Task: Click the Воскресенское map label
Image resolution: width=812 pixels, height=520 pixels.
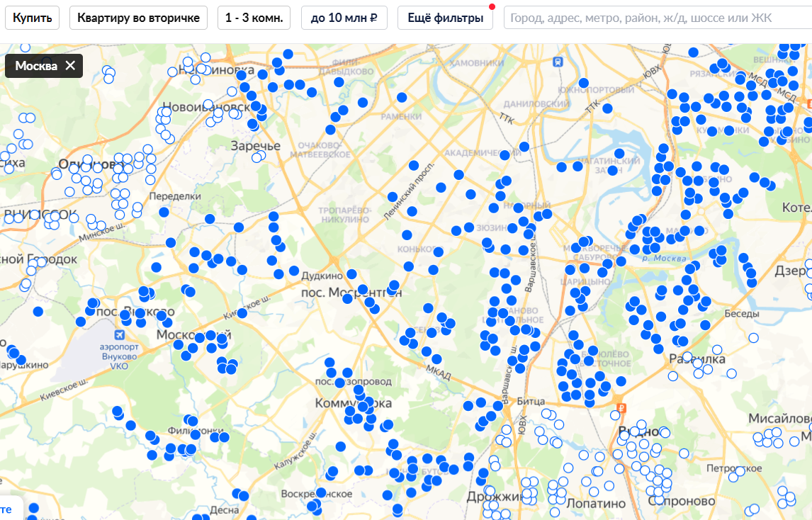Action: click(317, 494)
